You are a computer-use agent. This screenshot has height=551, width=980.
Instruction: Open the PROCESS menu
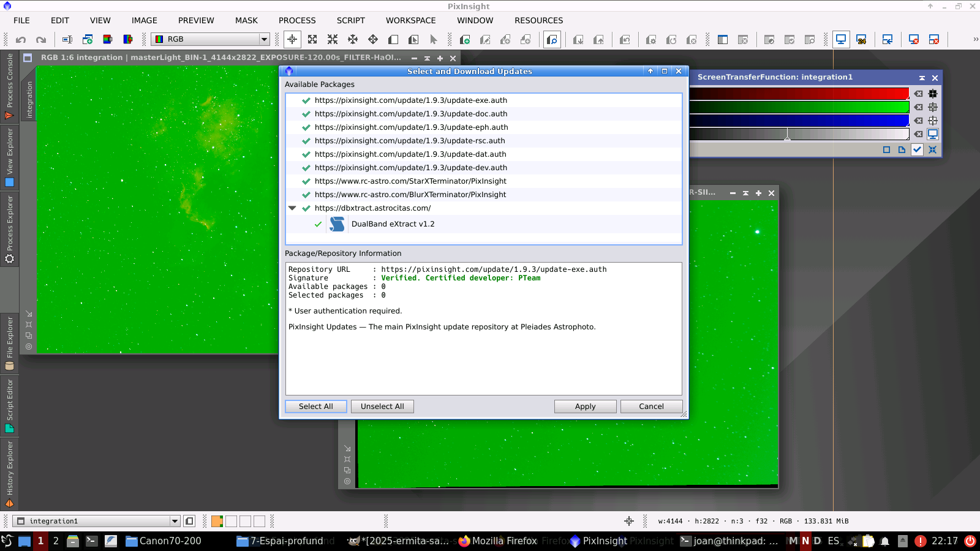coord(297,20)
